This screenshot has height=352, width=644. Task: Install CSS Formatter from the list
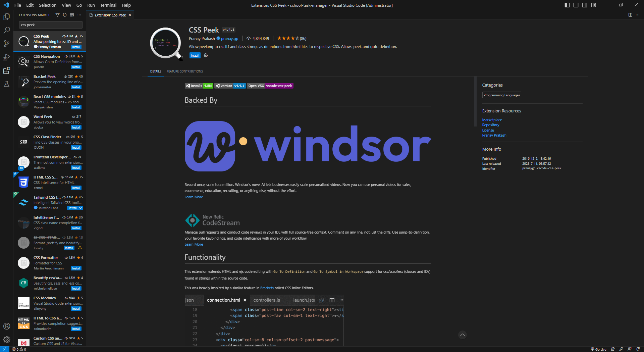pyautogui.click(x=76, y=268)
